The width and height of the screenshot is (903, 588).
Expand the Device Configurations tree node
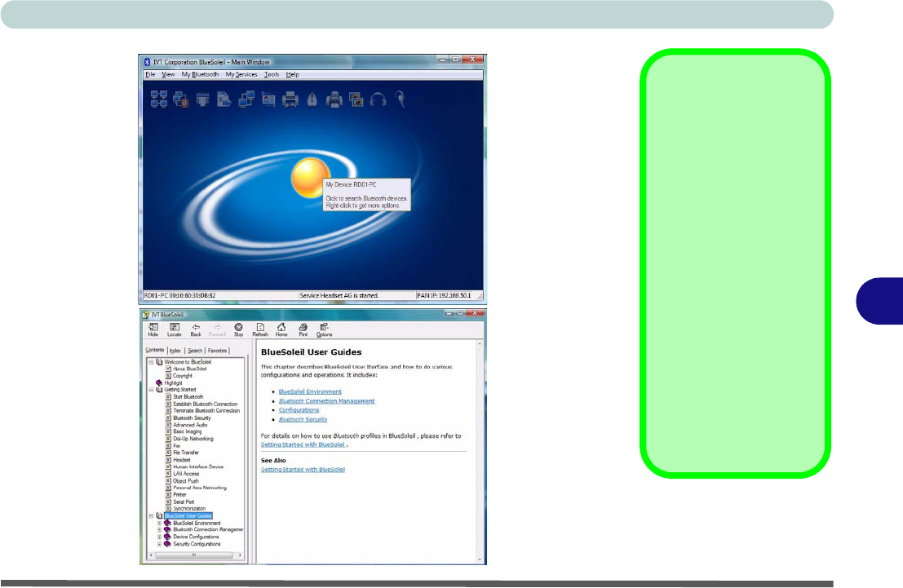[x=160, y=537]
